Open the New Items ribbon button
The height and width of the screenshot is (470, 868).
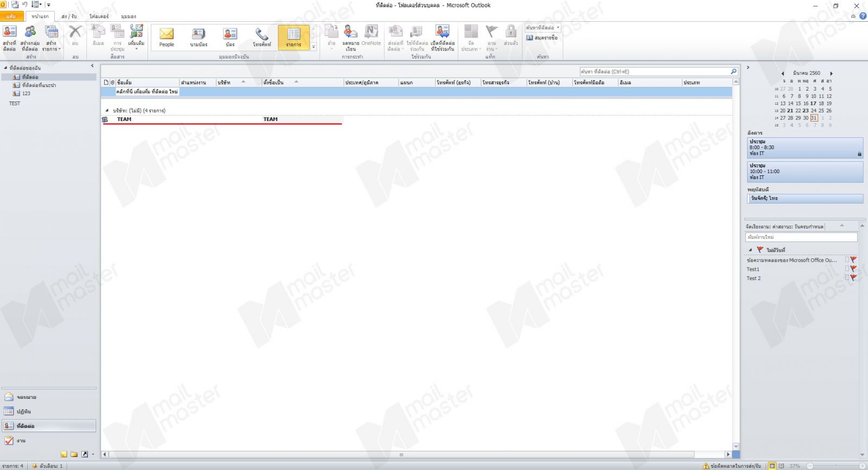tap(52, 38)
